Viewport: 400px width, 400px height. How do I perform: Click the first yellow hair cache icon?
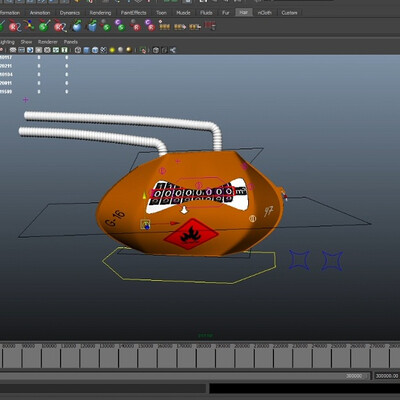[x=165, y=26]
